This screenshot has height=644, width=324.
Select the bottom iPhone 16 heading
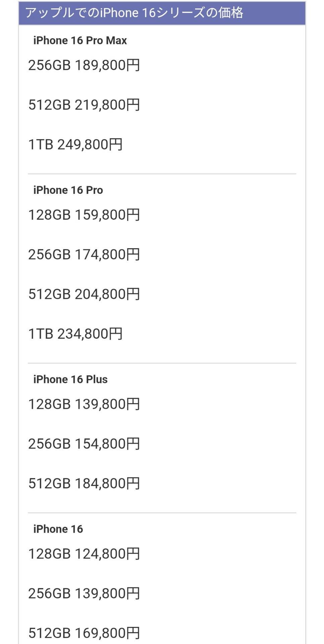tap(58, 529)
